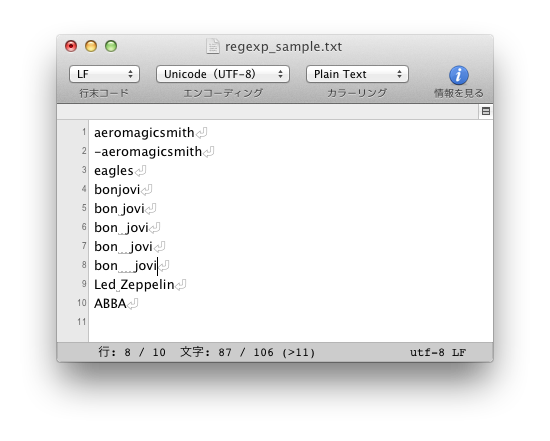
Task: Click line number 11 in gutter
Action: 82,321
